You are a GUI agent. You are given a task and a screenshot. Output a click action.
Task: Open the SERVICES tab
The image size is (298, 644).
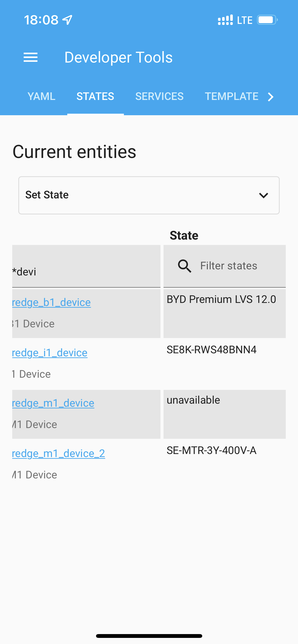(159, 97)
